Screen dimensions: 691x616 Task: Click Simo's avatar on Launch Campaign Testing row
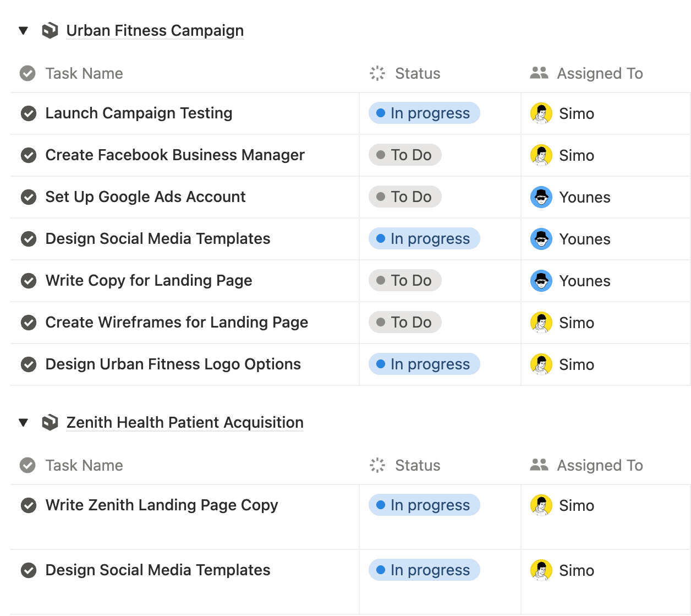pyautogui.click(x=541, y=113)
